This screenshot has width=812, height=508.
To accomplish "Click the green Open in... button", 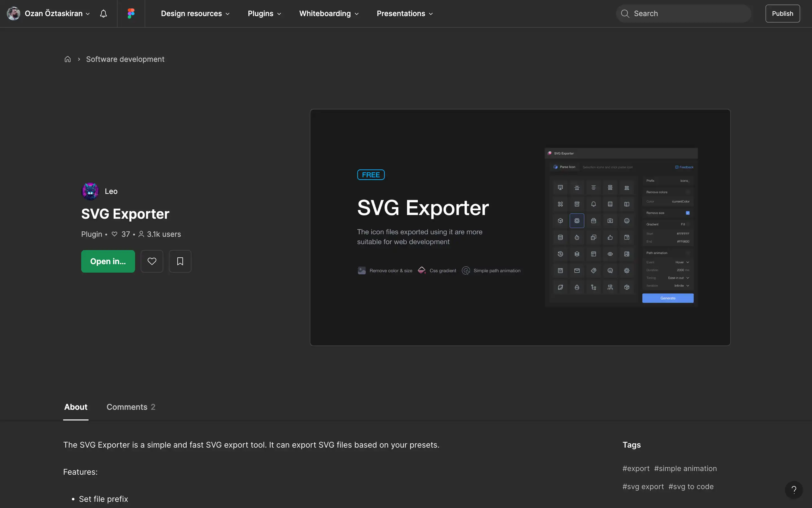I will (108, 261).
